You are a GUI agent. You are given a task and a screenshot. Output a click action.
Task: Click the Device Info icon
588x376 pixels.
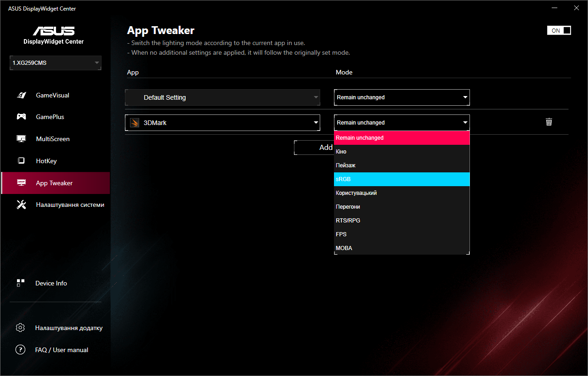21,283
